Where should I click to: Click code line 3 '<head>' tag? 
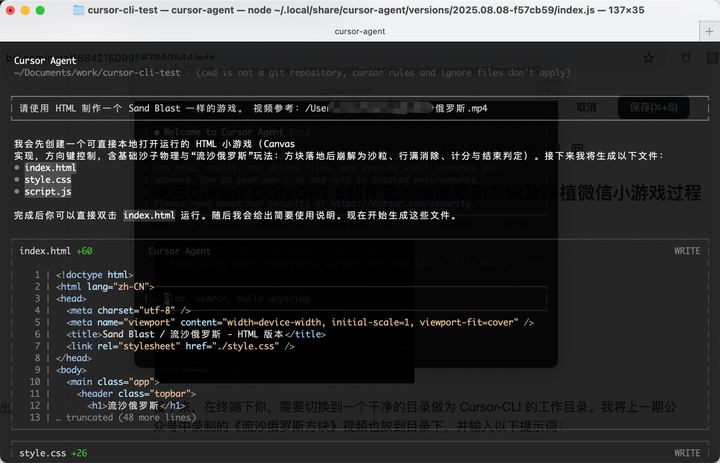(71, 299)
